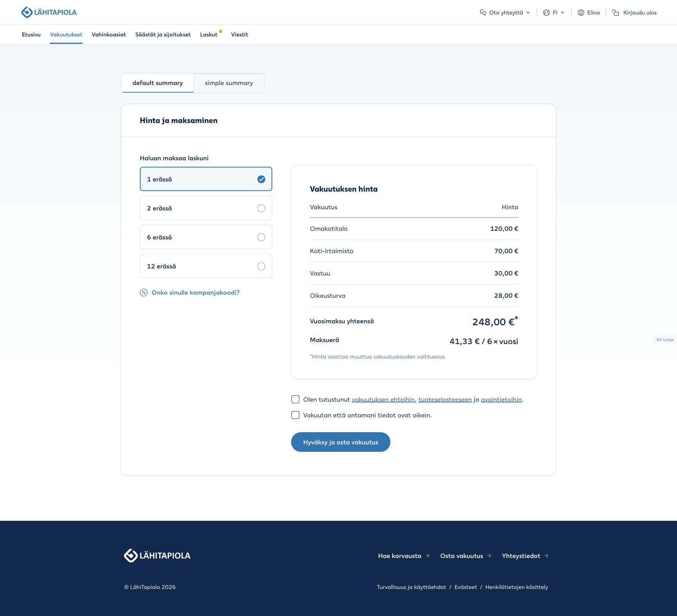Click the 248,00 € yearly total
This screenshot has width=677, height=616.
pyautogui.click(x=495, y=321)
